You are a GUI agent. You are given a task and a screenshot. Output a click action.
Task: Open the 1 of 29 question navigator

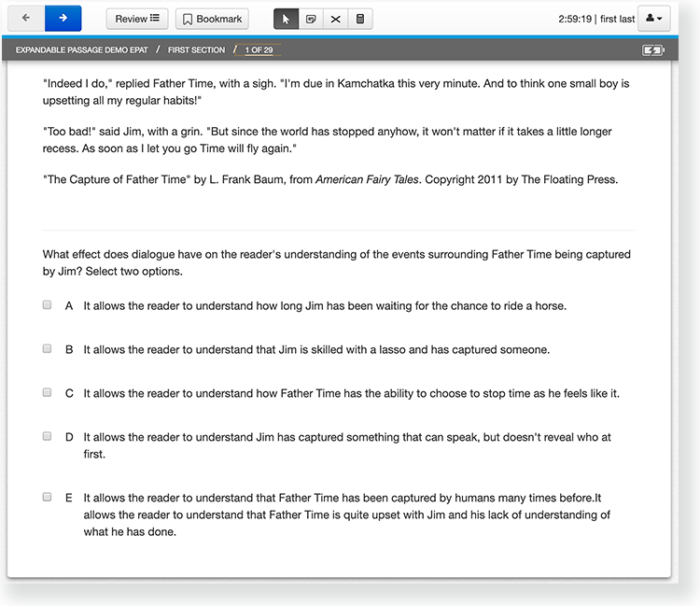(260, 49)
